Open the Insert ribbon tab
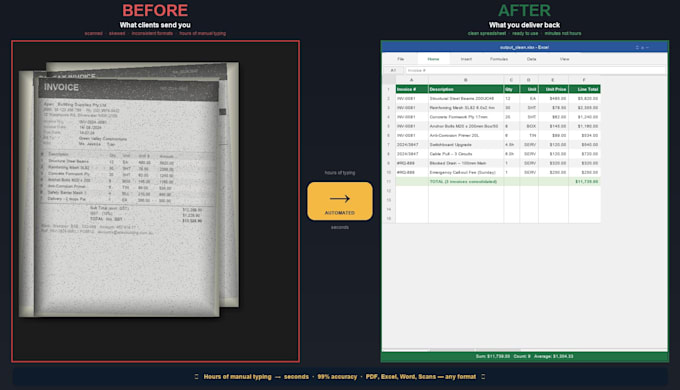 (x=466, y=59)
